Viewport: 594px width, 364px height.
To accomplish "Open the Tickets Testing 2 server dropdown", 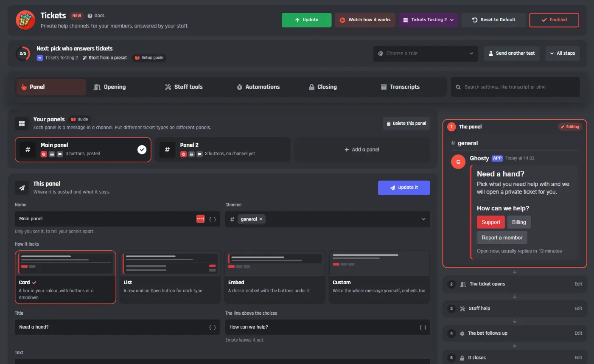I will (429, 20).
